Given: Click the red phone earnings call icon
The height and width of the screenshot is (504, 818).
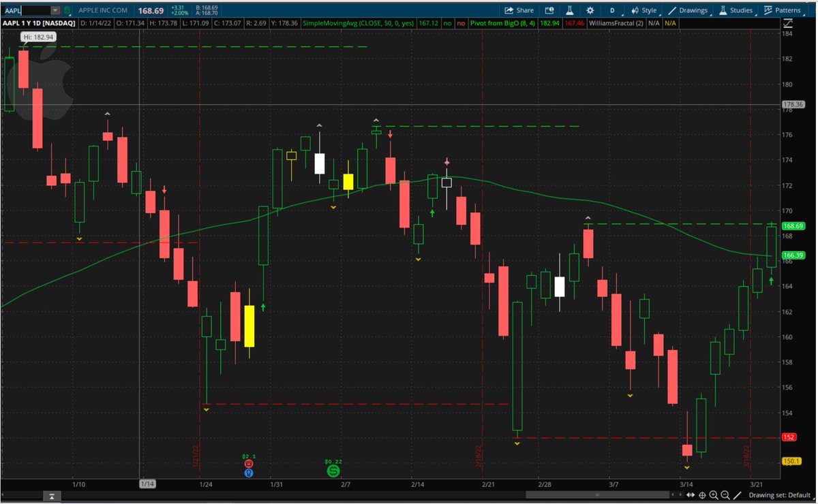Looking at the screenshot, I should click(249, 463).
